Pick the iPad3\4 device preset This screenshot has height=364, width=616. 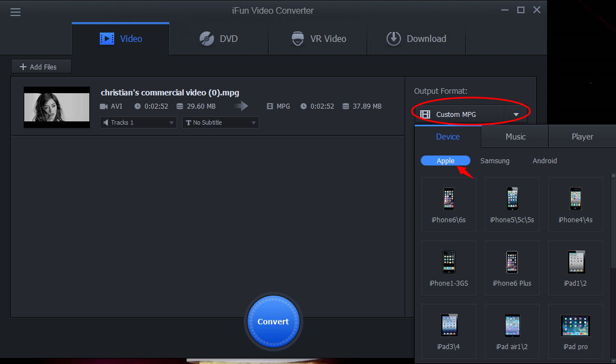click(x=449, y=331)
